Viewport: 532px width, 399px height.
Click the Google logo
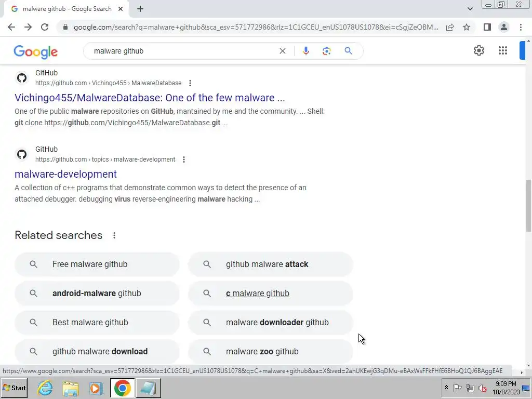[36, 52]
